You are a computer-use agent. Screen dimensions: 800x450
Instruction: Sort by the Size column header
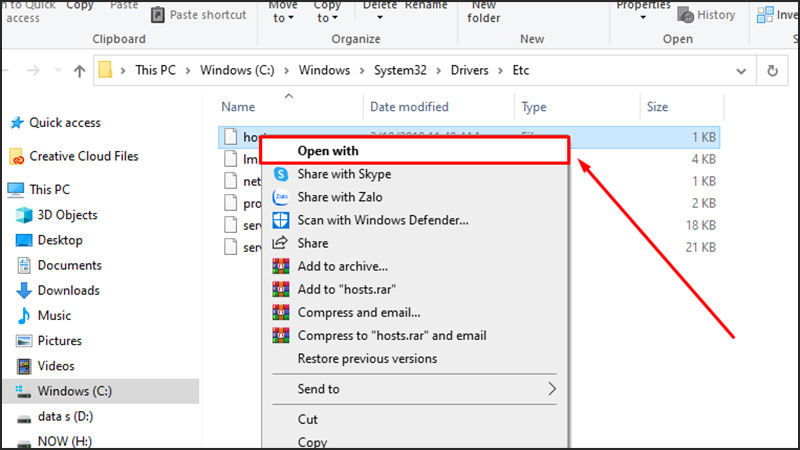tap(657, 107)
